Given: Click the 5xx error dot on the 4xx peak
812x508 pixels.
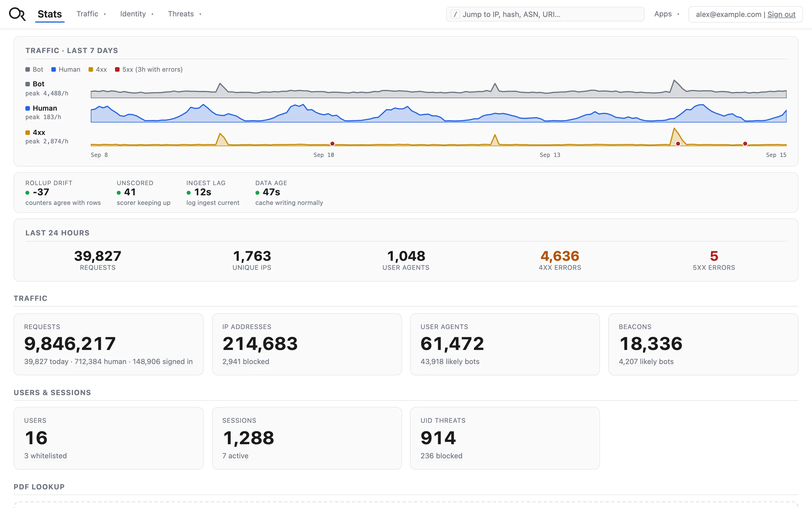Looking at the screenshot, I should [x=678, y=144].
